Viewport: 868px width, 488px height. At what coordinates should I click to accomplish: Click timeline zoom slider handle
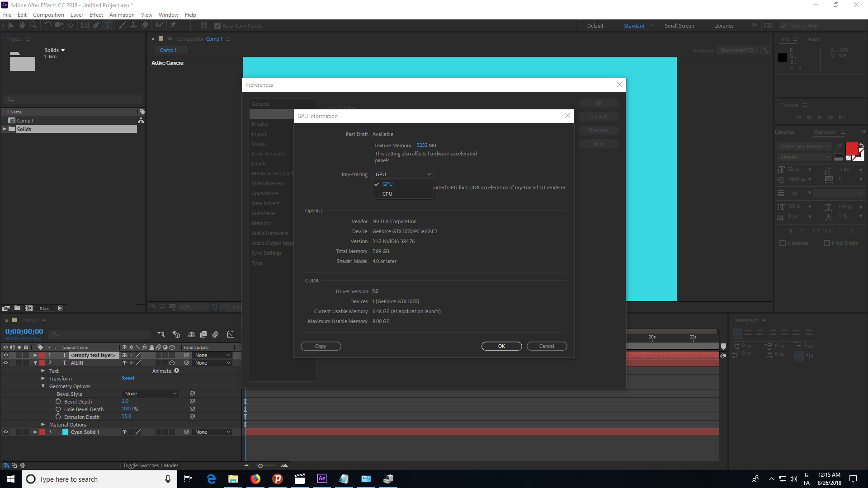(x=260, y=465)
